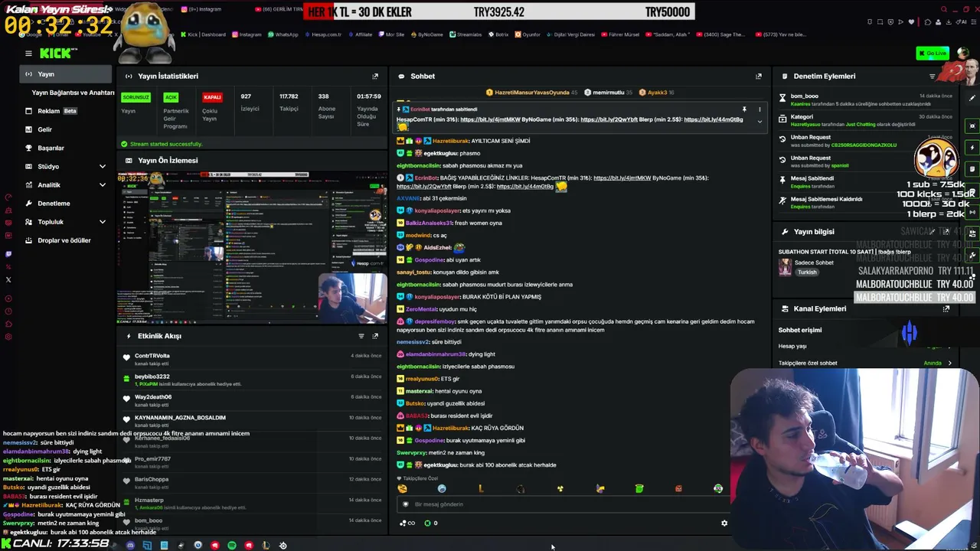This screenshot has height=551, width=980.
Task: Click the heart icon beside KAYNANAMIN_AGZNA_BOSALDIM
Action: 126,419
